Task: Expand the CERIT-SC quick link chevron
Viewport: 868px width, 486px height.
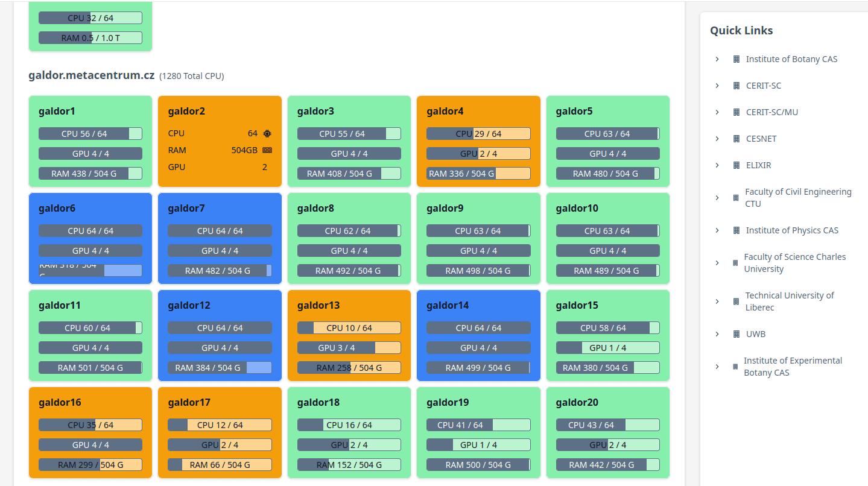Action: pyautogui.click(x=717, y=86)
